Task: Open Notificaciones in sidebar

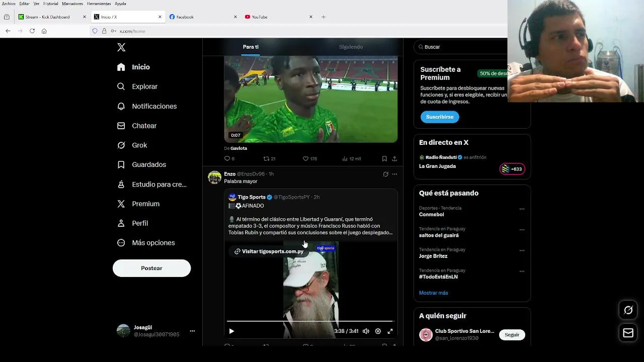Action: click(x=147, y=106)
